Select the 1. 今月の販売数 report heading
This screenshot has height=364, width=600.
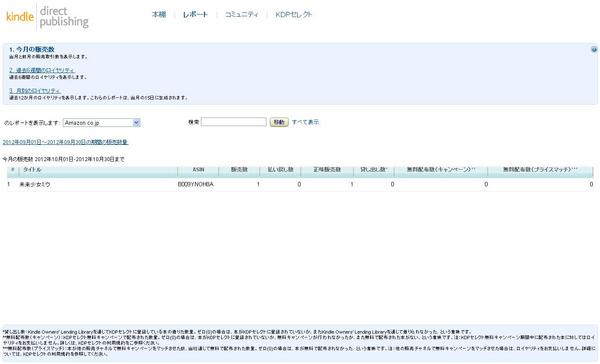click(32, 49)
